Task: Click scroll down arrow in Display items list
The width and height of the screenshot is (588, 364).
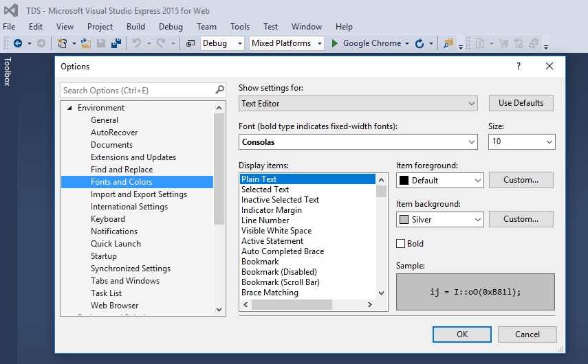Action: tap(382, 293)
